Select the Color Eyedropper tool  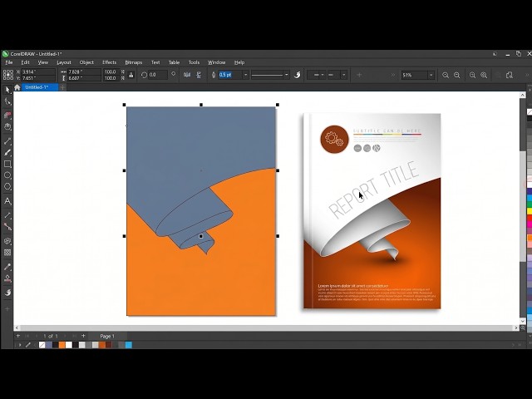[7, 267]
